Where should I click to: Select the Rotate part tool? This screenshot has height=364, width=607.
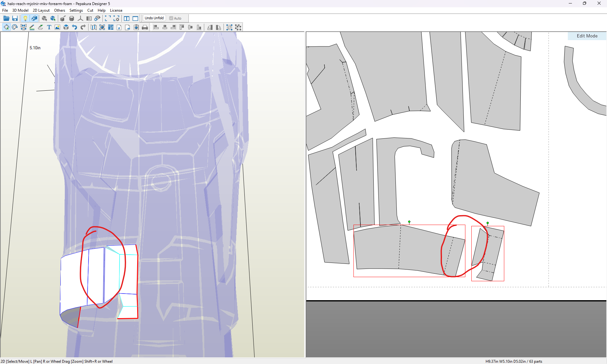[x=15, y=27]
